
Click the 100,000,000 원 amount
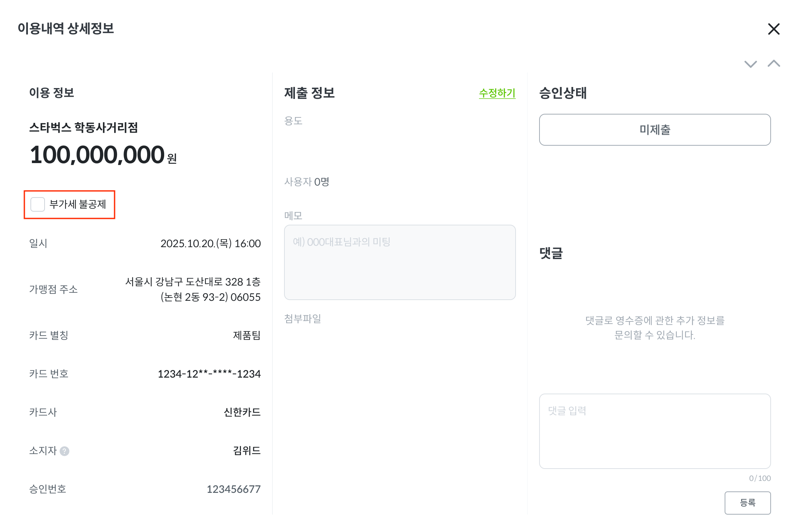[x=103, y=155]
